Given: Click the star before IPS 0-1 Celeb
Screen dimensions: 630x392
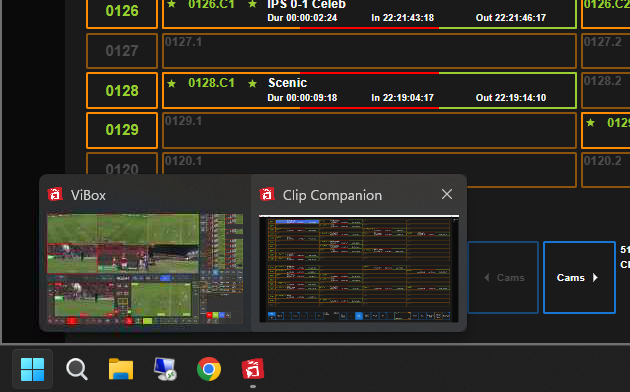Looking at the screenshot, I should (253, 4).
